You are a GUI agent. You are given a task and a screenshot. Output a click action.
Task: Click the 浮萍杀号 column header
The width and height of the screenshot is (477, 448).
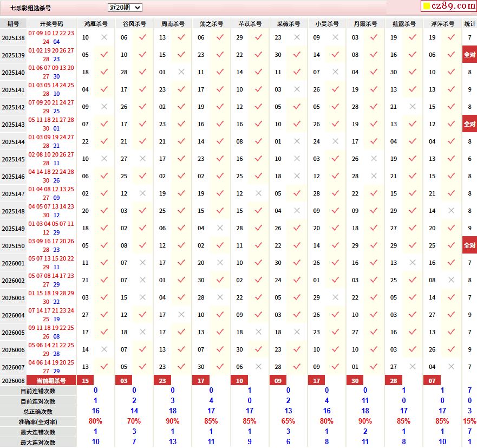[x=443, y=24]
